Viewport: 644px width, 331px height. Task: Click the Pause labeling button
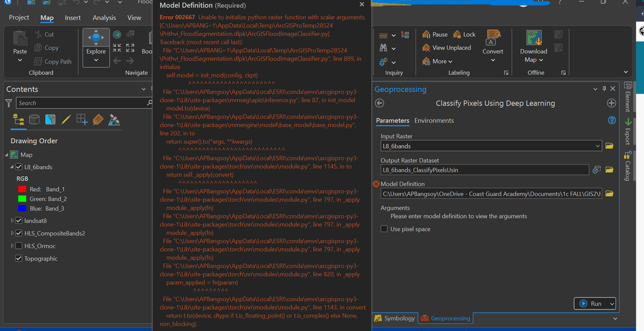[435, 35]
